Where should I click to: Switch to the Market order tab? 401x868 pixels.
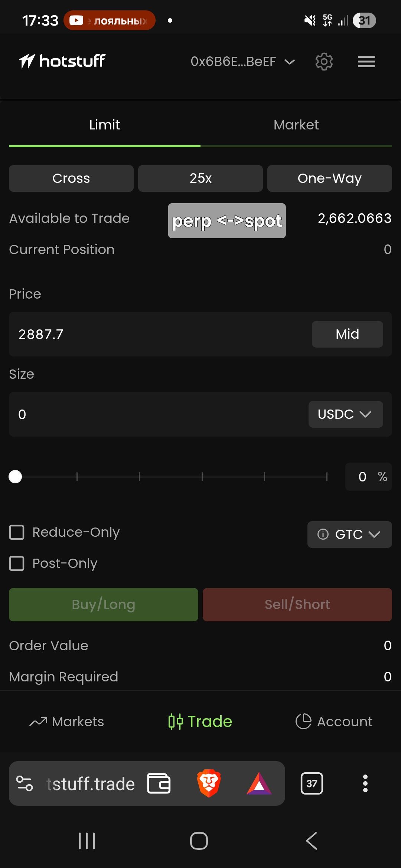[x=296, y=125]
